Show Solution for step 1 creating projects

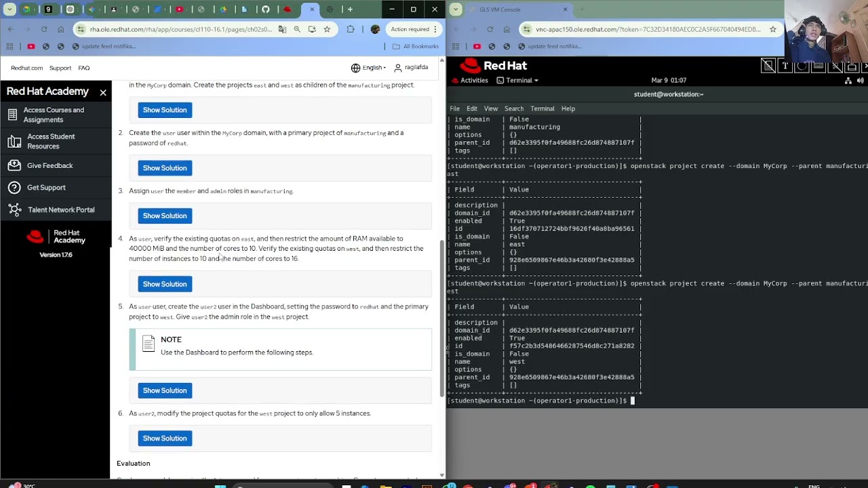(x=165, y=110)
